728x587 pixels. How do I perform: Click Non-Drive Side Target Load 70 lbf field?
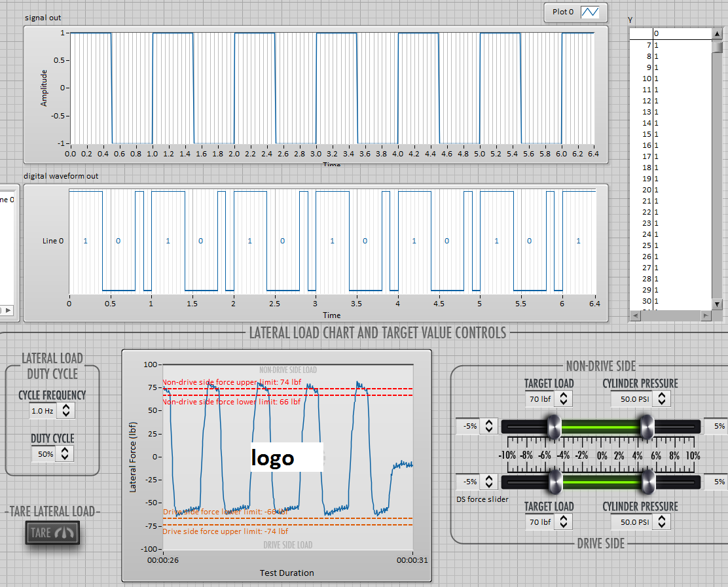coord(540,399)
